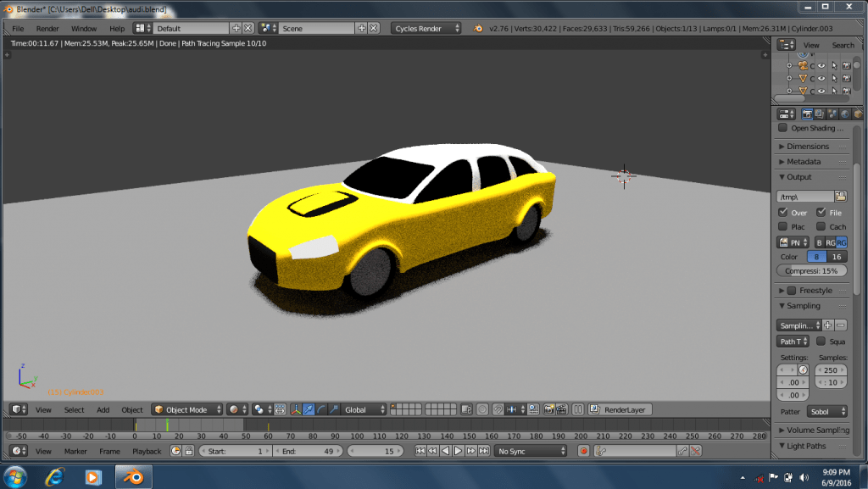Click the editor type icon in 3D View header

pos(15,409)
